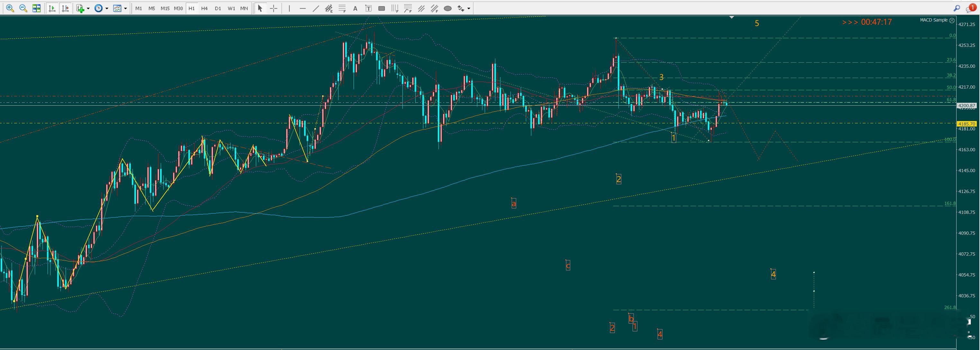Open the Indicators list dropdown arrow

pos(88,8)
